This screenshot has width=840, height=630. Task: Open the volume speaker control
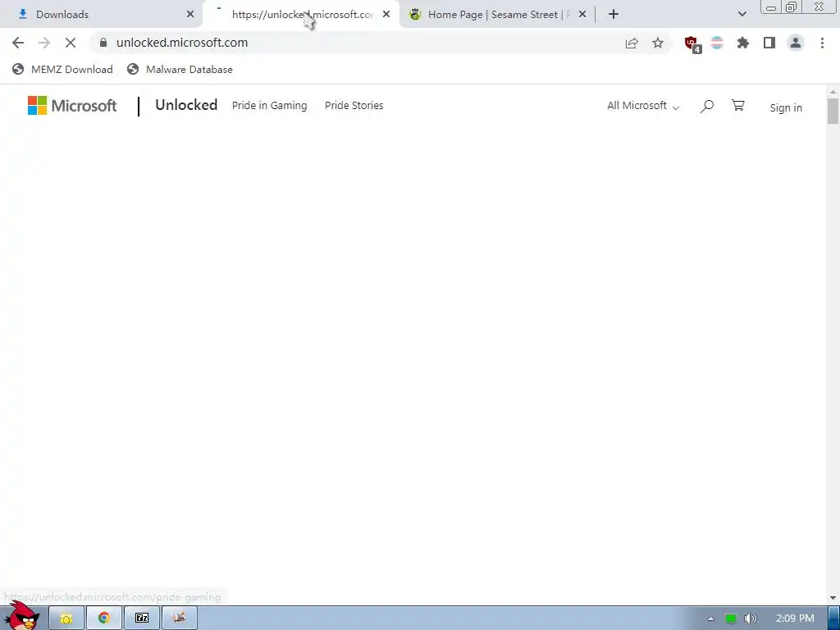pyautogui.click(x=751, y=619)
